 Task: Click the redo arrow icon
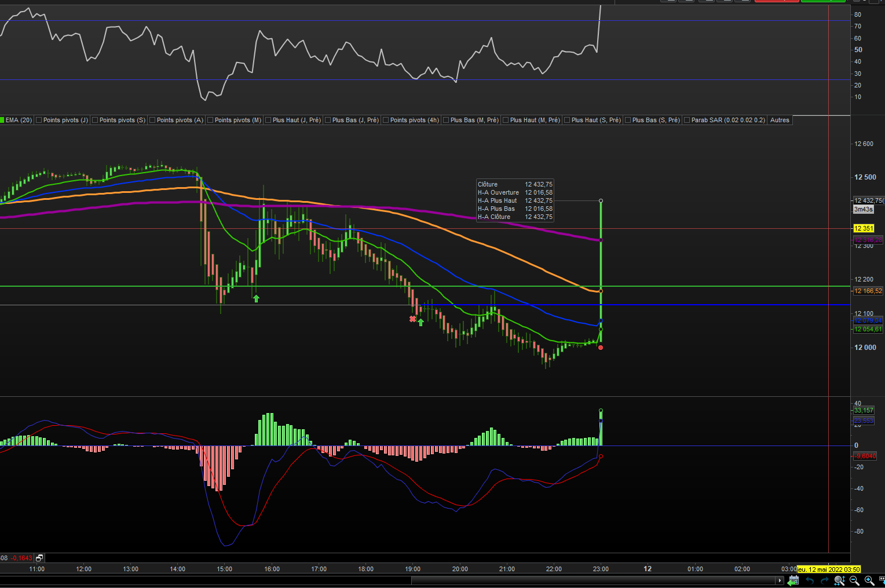click(825, 580)
